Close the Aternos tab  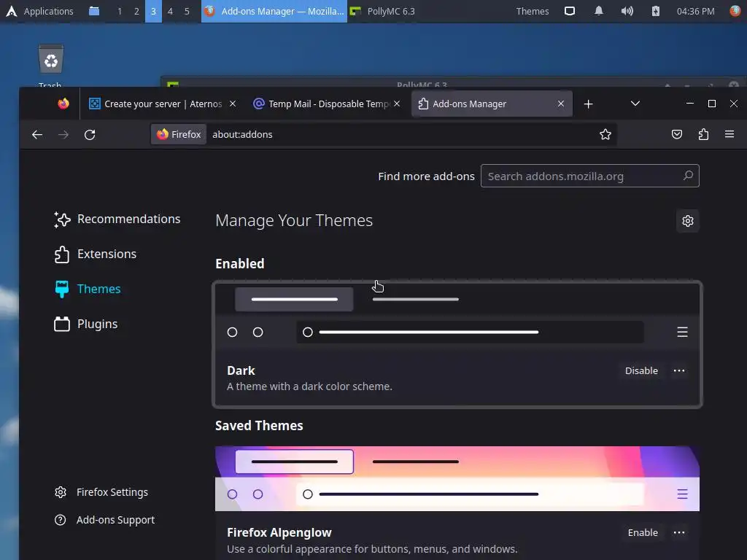tap(233, 104)
